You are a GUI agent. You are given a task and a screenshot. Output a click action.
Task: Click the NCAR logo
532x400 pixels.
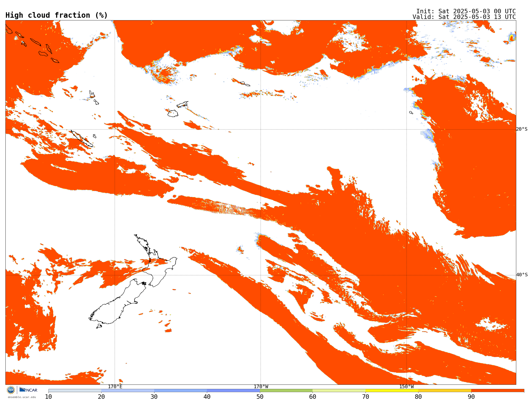click(28, 390)
